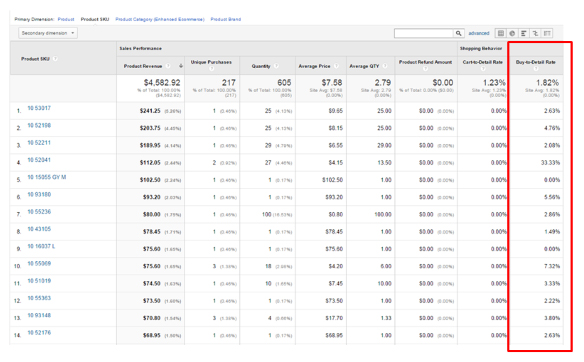Open SKU 10 52211 link

pyautogui.click(x=39, y=143)
